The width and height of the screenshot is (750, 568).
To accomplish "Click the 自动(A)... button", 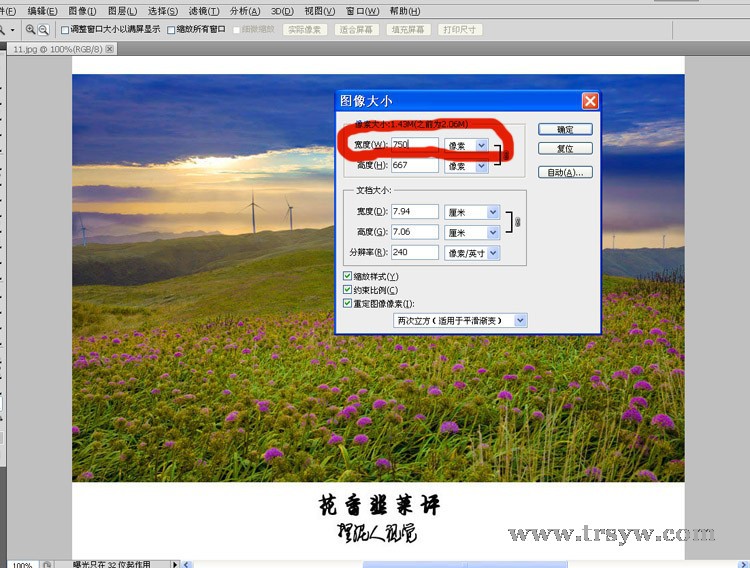I will tap(565, 172).
